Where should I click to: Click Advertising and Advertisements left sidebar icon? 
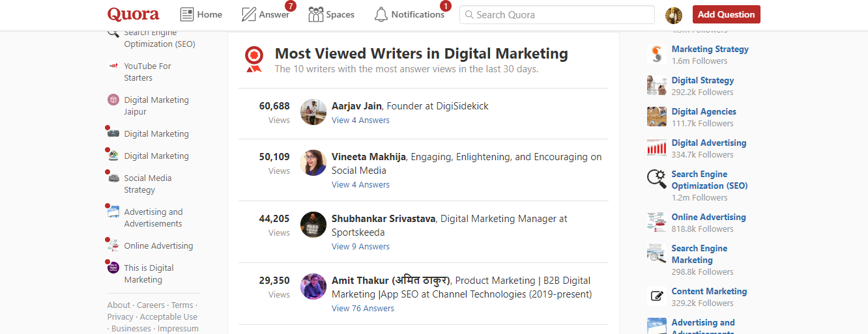(x=113, y=212)
